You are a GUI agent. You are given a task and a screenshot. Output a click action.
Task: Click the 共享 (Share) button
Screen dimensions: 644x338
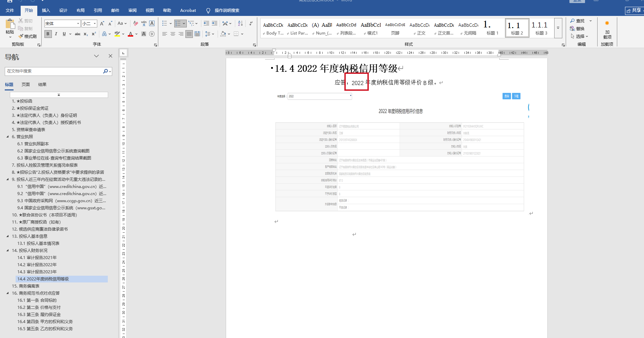click(634, 10)
